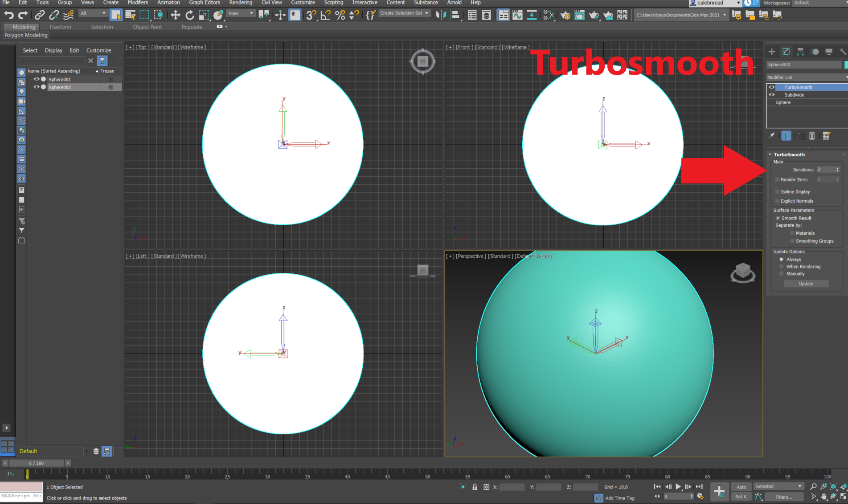Open the Material Editor
This screenshot has height=504, width=848.
click(548, 15)
